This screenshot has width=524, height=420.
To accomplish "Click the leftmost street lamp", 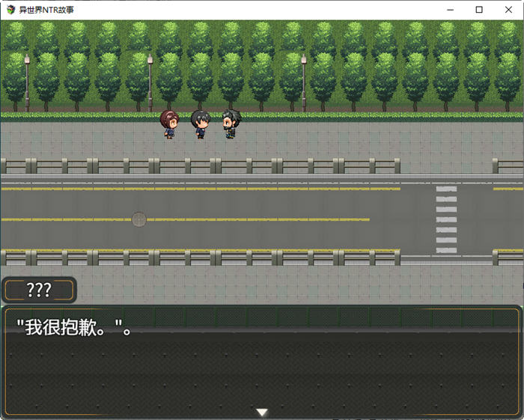I will (x=27, y=81).
